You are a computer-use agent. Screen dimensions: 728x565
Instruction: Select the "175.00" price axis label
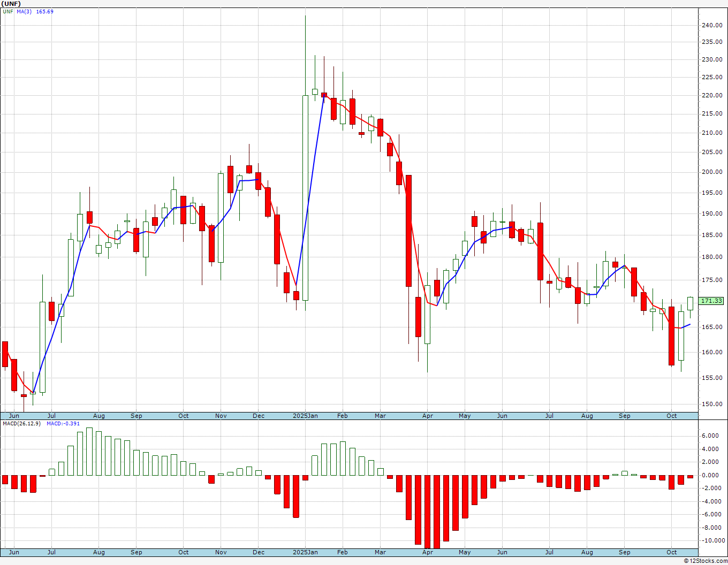click(712, 280)
